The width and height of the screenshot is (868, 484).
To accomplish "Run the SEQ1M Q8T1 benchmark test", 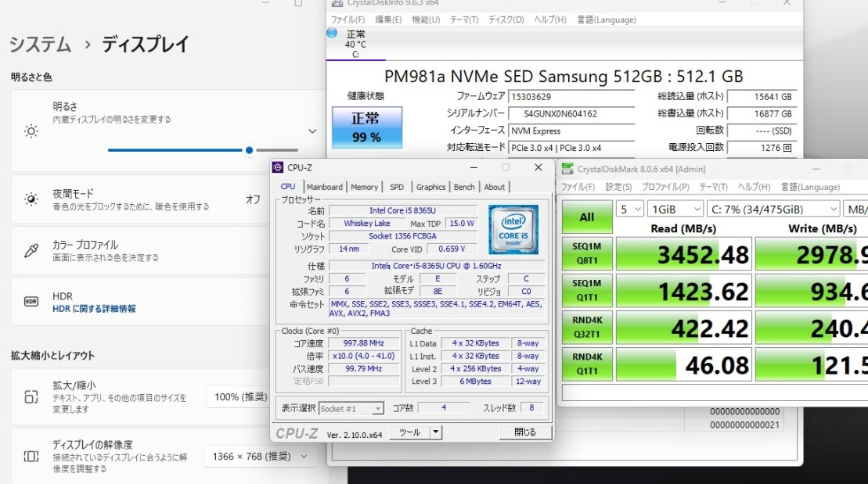I will [x=586, y=253].
